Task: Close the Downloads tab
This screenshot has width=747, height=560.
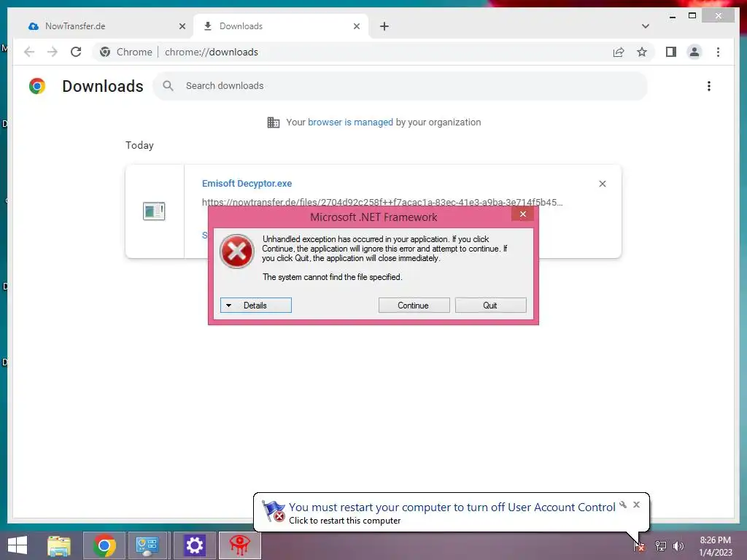Action: (356, 26)
